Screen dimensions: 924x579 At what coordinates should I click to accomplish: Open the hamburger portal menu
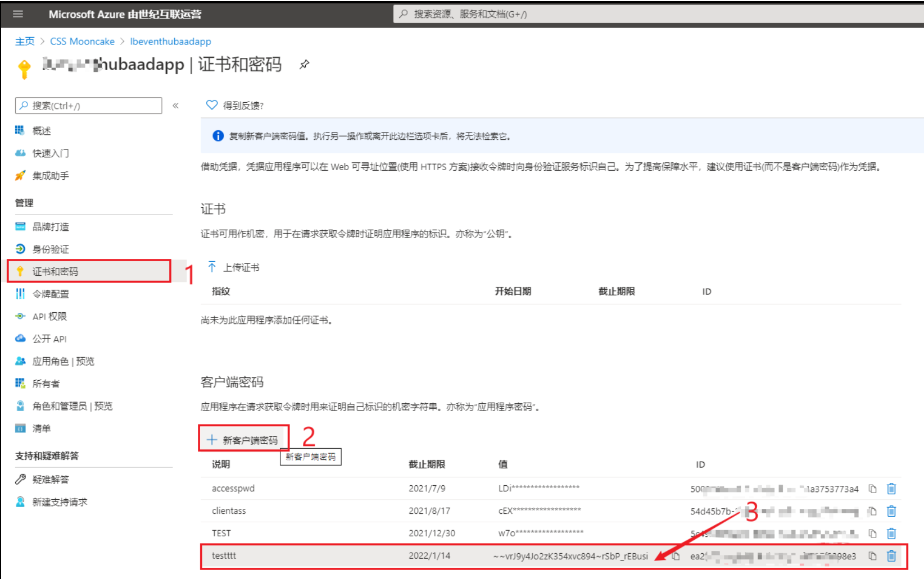[18, 14]
